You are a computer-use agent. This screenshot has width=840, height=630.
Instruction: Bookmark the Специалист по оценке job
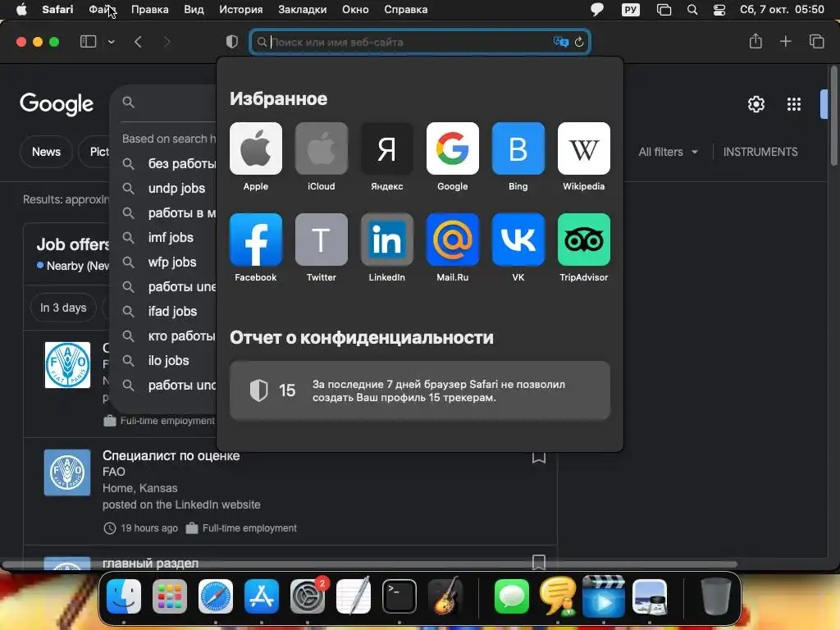click(x=538, y=457)
